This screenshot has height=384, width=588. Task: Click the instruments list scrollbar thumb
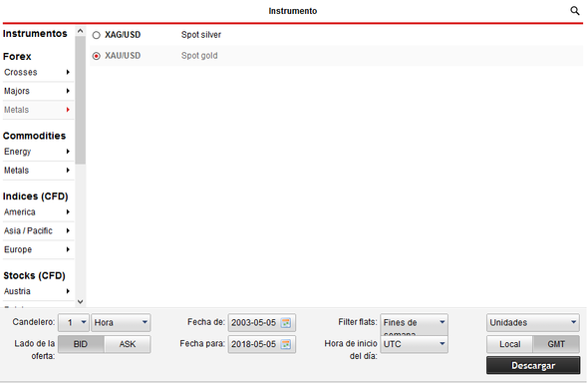81,100
